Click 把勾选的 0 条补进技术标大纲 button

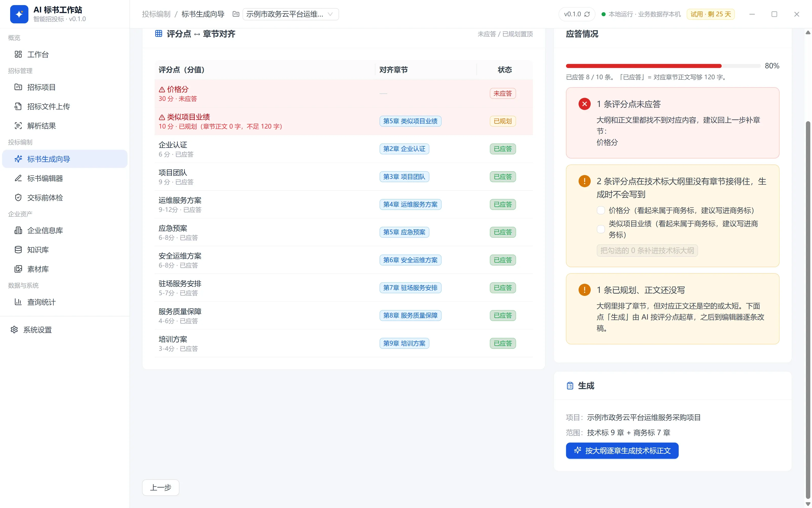[647, 251]
